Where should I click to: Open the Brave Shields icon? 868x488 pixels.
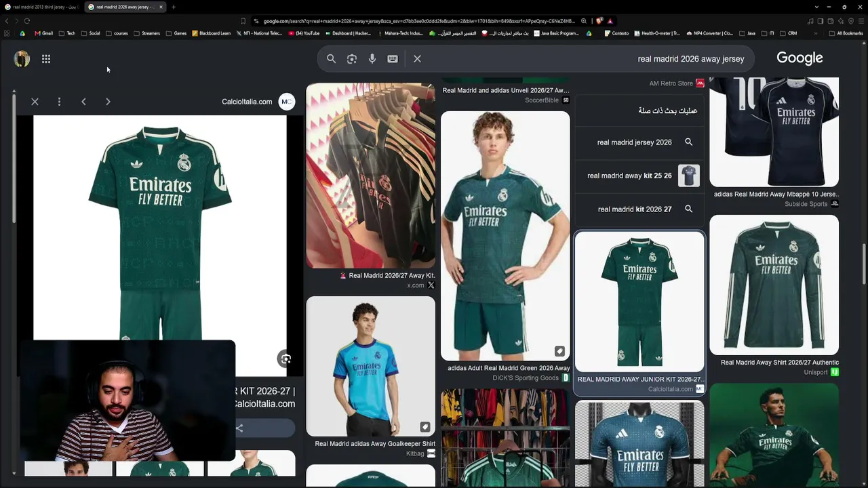coord(599,21)
